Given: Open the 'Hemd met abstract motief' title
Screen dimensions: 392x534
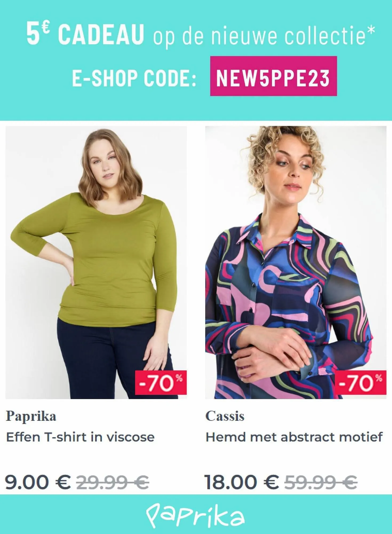Looking at the screenshot, I should 294,437.
